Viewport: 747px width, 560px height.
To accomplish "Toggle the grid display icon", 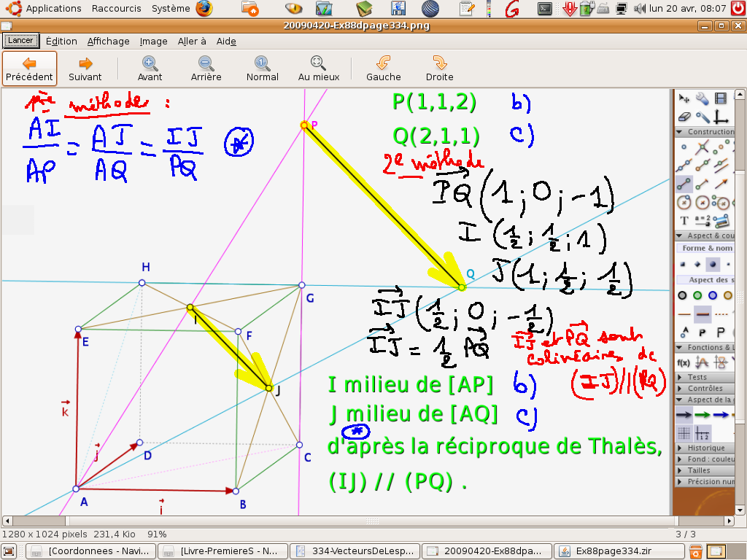I will pos(684,432).
